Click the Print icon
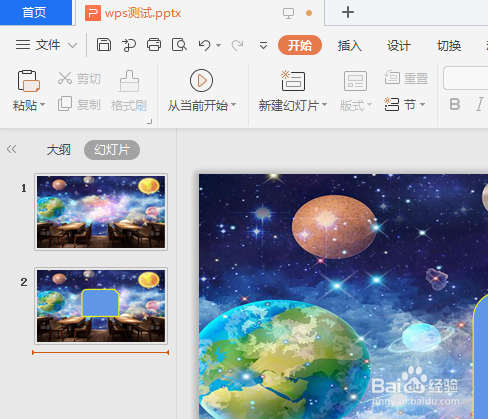This screenshot has height=419, width=488. [154, 44]
